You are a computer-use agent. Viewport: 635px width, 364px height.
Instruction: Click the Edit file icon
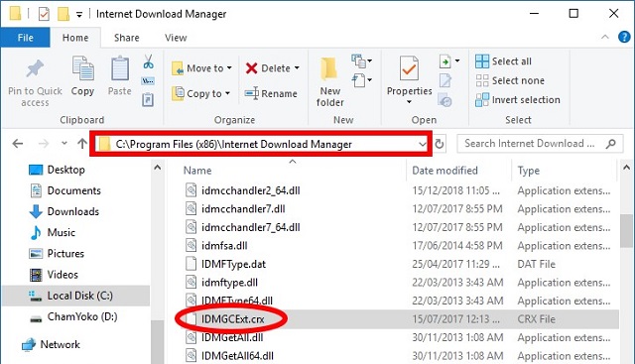(445, 80)
